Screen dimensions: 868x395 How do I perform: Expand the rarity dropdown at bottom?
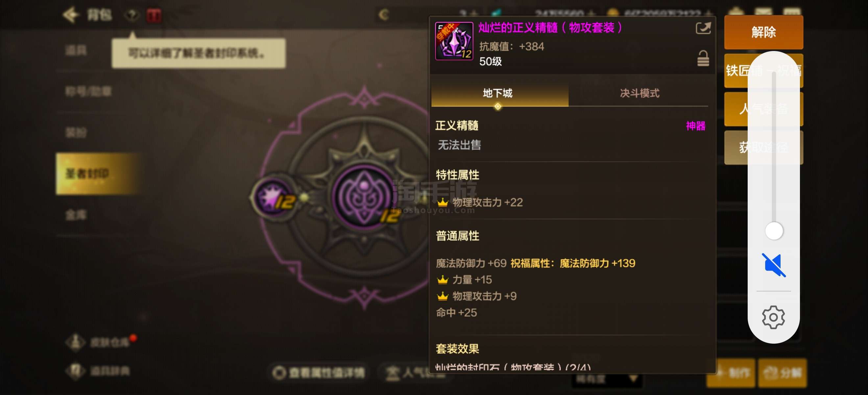(607, 379)
